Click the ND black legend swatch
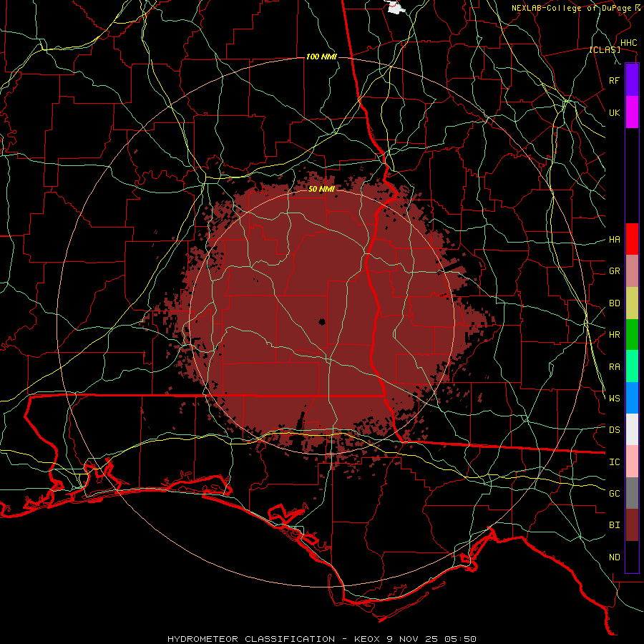The image size is (644, 644). (x=632, y=557)
